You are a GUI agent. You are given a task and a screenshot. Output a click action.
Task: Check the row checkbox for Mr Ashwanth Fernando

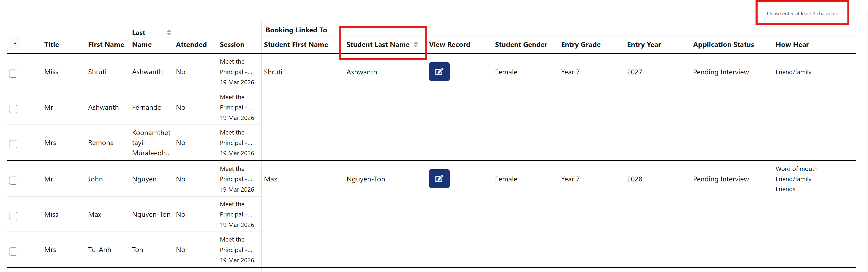pos(13,109)
